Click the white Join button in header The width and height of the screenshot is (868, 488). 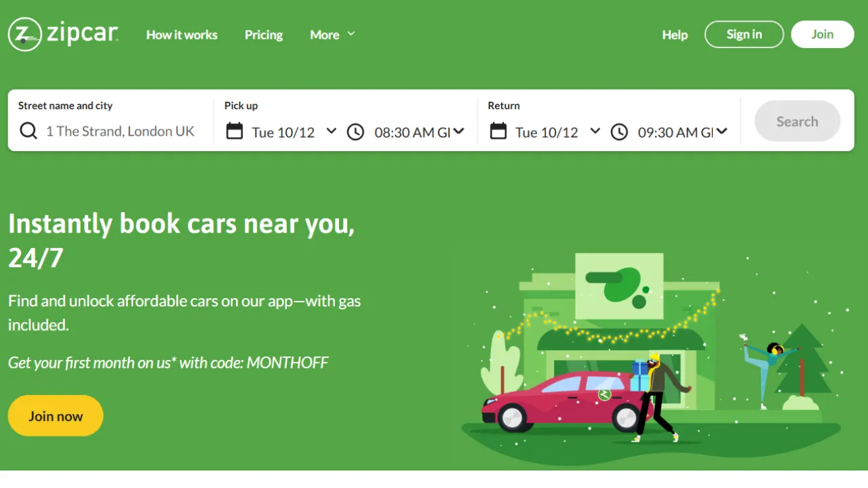[x=823, y=34]
